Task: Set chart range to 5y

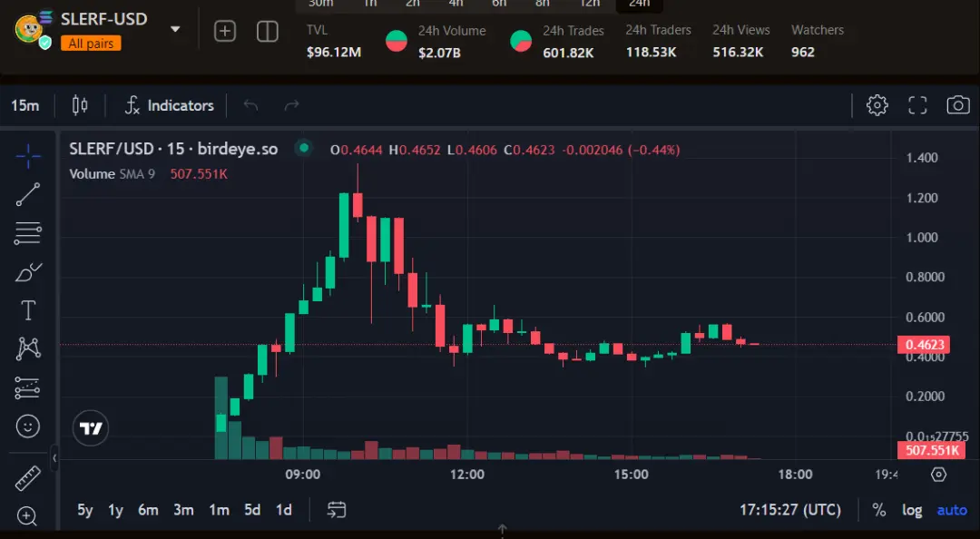Action: point(85,510)
